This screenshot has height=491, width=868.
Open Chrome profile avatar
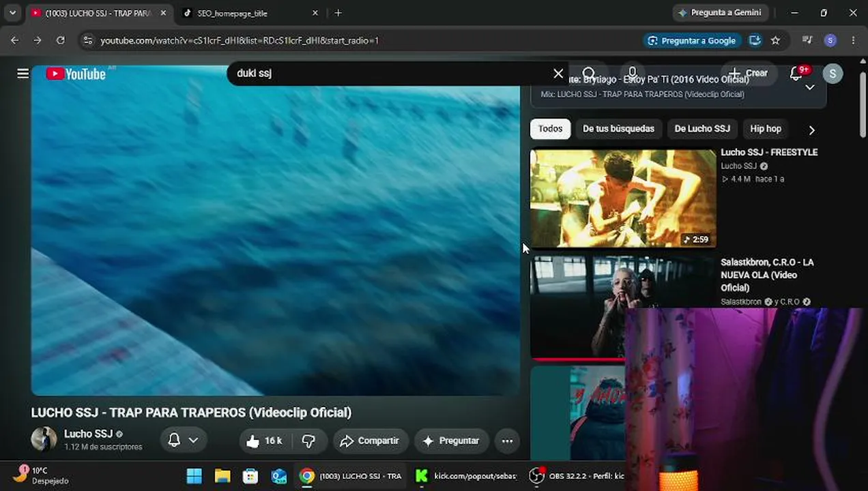point(830,40)
